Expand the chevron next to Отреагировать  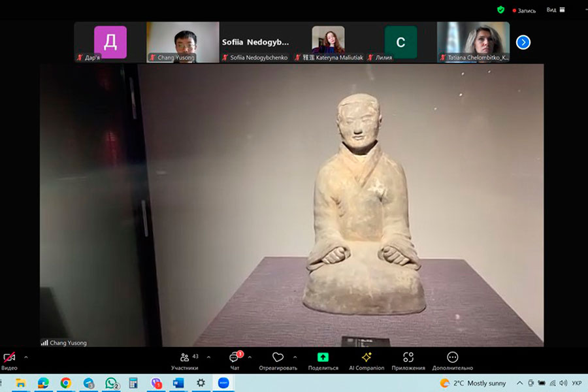point(295,357)
